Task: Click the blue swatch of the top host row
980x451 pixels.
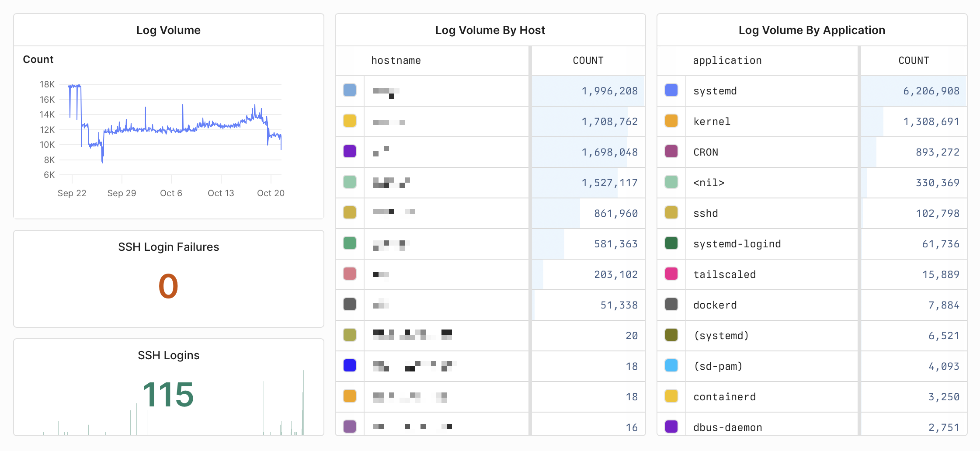Action: click(349, 90)
